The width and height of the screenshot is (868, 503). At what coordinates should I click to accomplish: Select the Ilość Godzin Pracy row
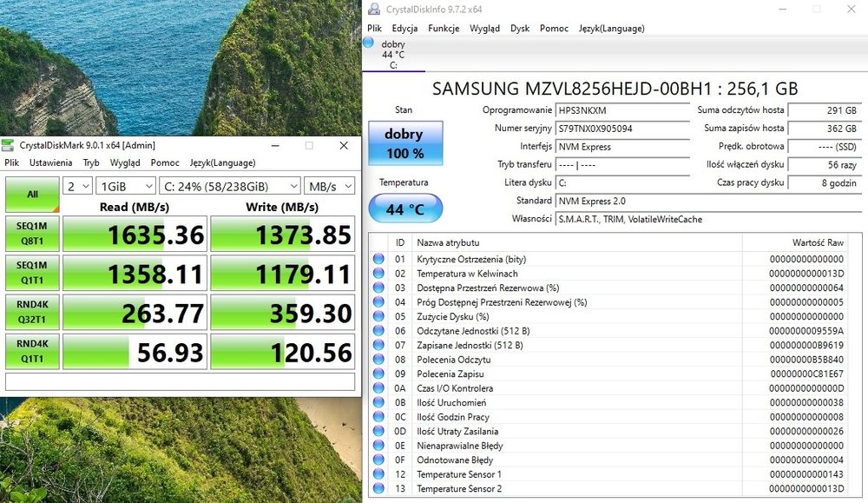point(608,417)
